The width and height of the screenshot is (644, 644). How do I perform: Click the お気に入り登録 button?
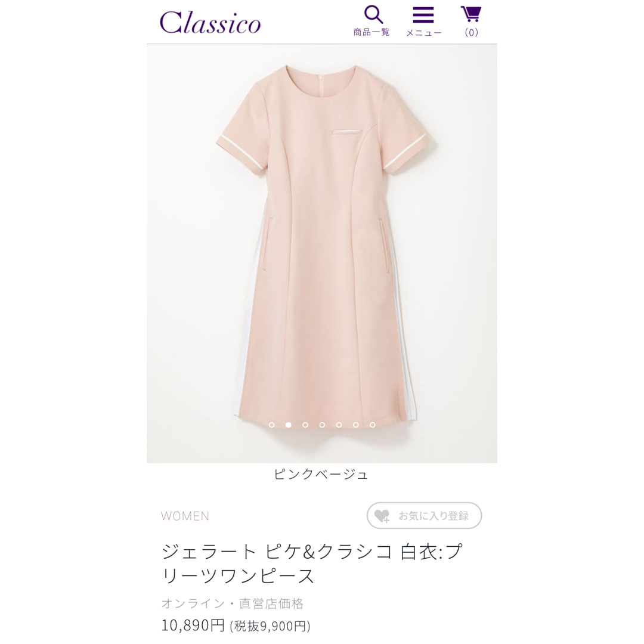(x=425, y=515)
